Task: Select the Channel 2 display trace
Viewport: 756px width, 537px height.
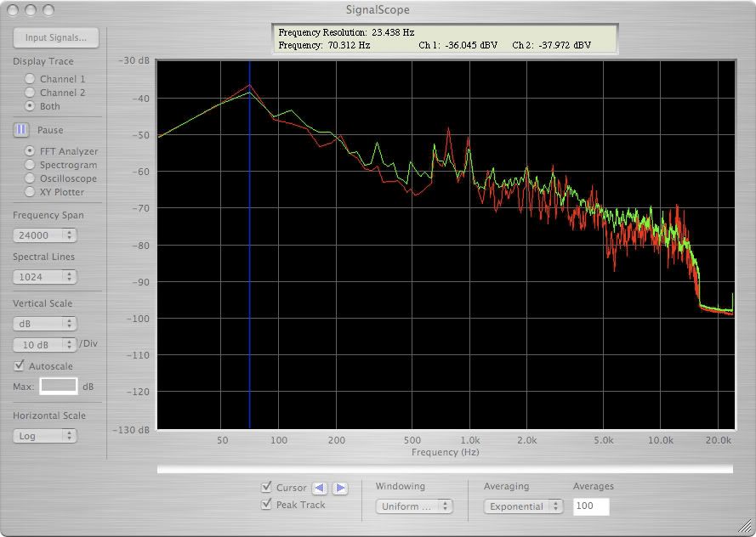Action: pos(30,93)
